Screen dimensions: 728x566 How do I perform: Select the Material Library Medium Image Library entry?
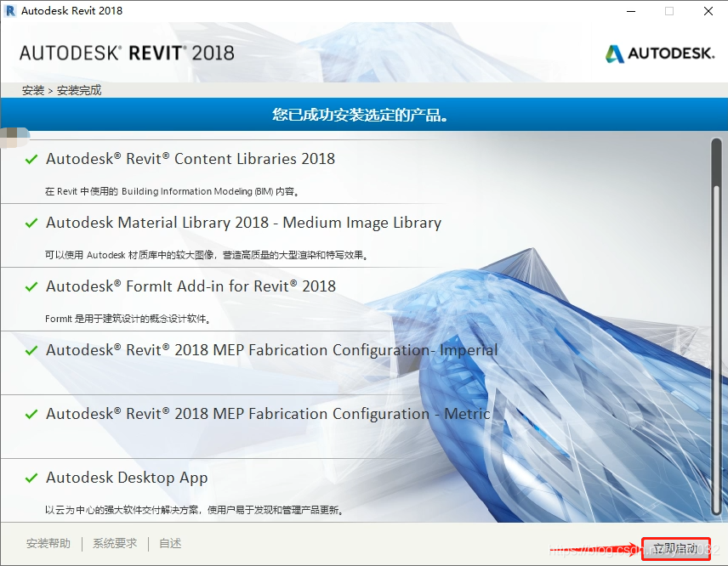pos(245,223)
